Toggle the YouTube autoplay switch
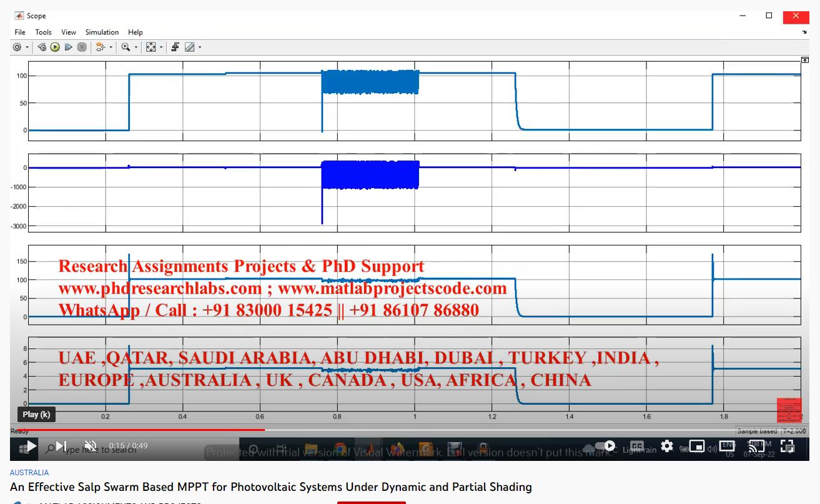 pyautogui.click(x=604, y=446)
